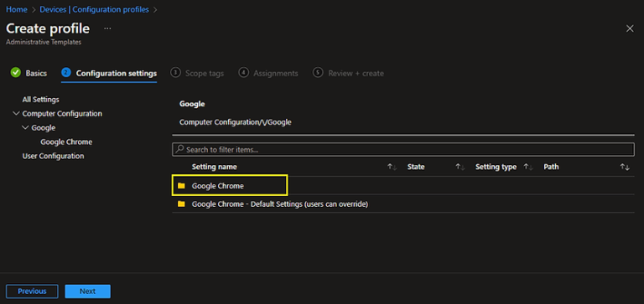Screen dimensions: 644x304
Task: Click the step 3 circle icon
Action: [175, 73]
